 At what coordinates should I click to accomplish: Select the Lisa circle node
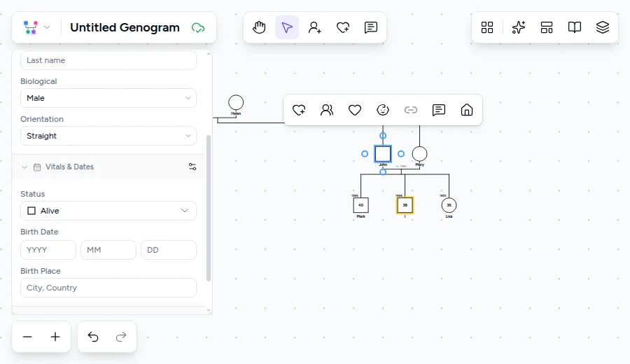(449, 205)
